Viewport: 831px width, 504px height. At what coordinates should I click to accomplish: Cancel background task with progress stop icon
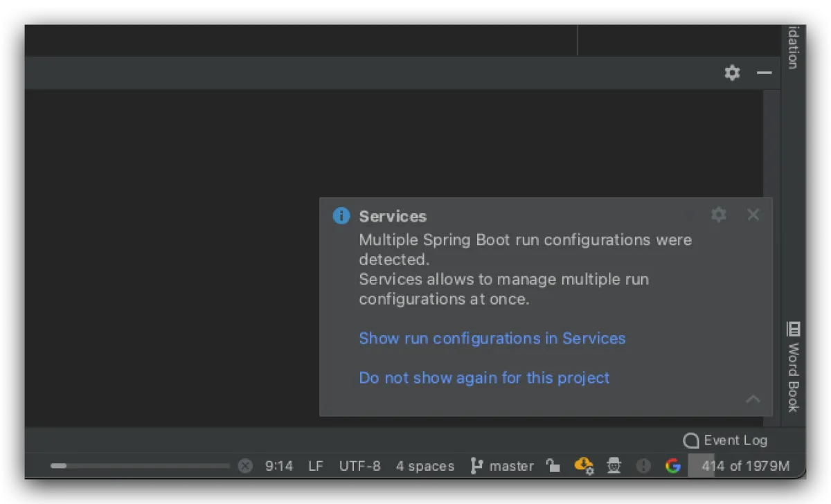245,466
